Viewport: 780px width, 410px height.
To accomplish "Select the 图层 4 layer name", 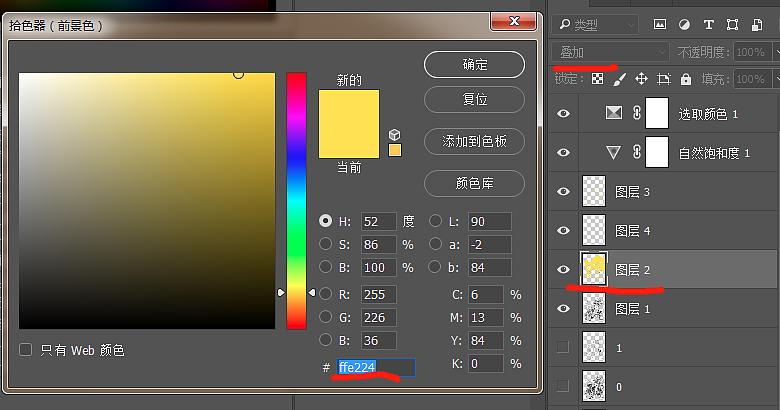I will tap(632, 230).
